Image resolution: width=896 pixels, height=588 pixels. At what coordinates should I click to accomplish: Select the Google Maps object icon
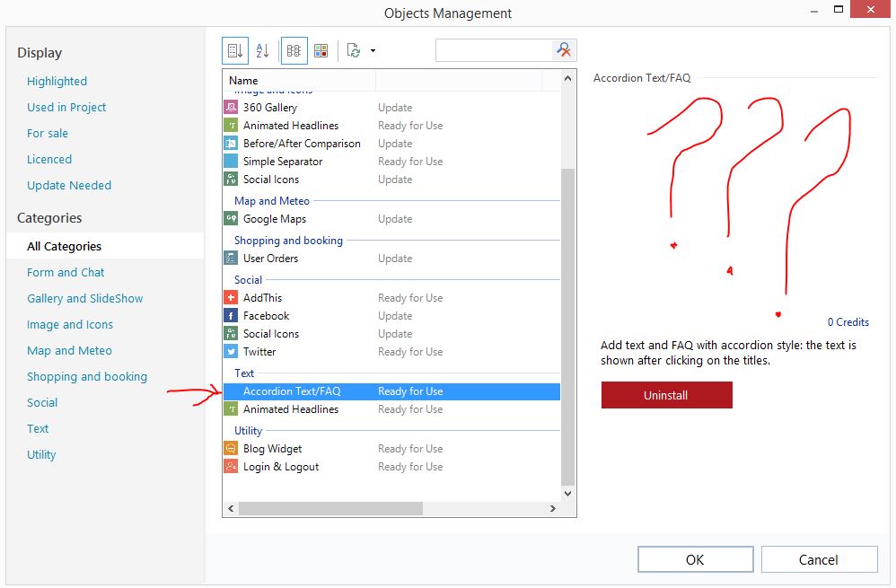click(x=231, y=218)
